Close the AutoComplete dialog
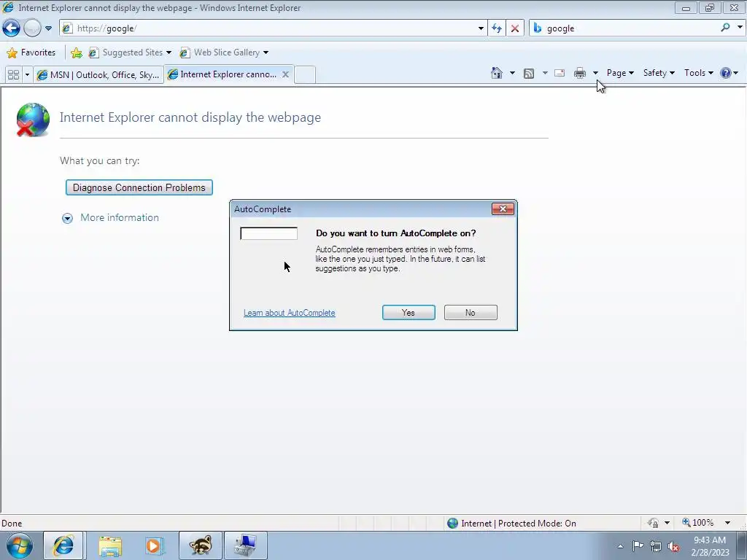 coord(503,209)
